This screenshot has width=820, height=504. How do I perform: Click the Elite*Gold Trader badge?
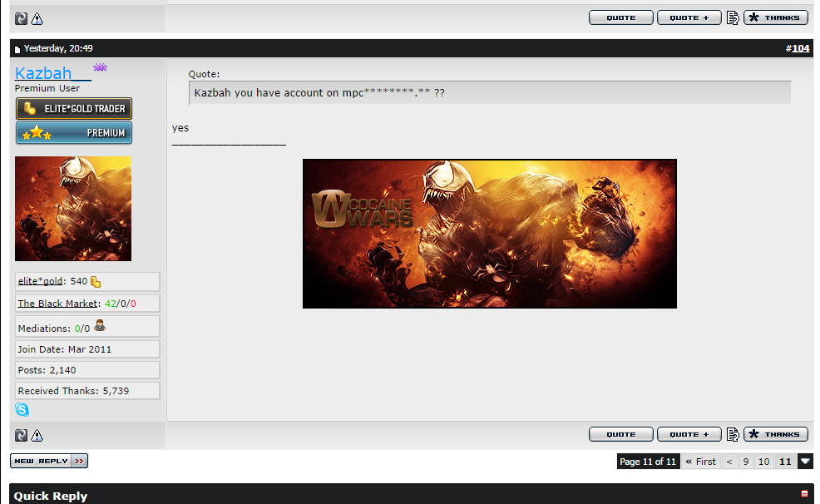pyautogui.click(x=74, y=109)
